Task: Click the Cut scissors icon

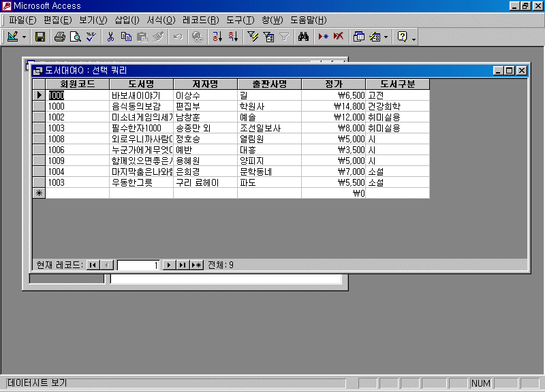Action: tap(110, 37)
